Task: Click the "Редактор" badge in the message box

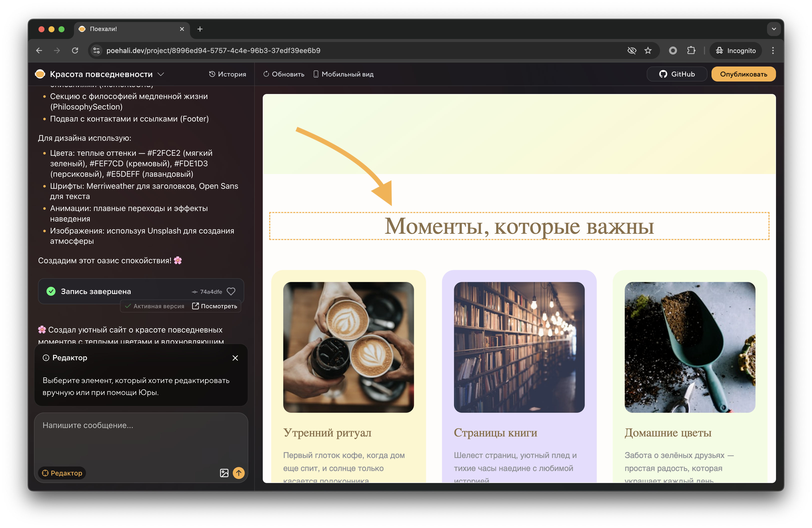Action: point(61,473)
